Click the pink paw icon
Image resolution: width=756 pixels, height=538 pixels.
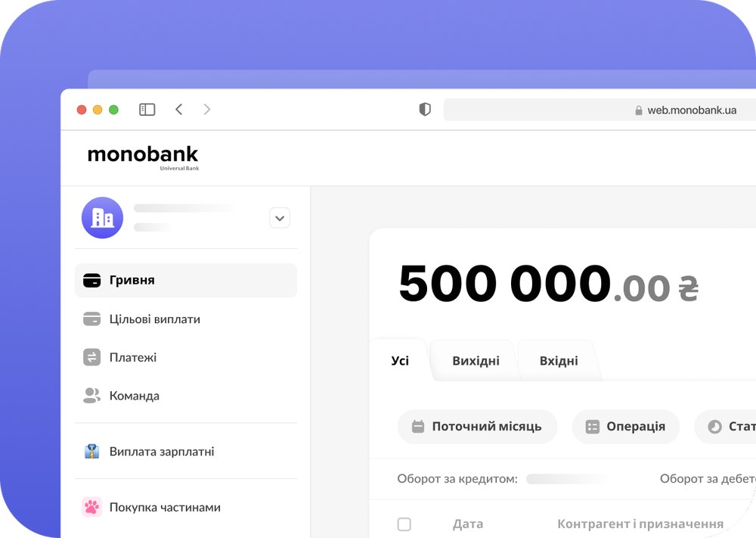pyautogui.click(x=91, y=507)
